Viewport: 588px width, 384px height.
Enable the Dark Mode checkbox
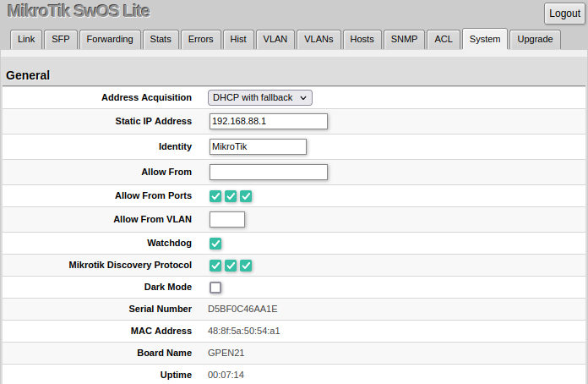215,288
